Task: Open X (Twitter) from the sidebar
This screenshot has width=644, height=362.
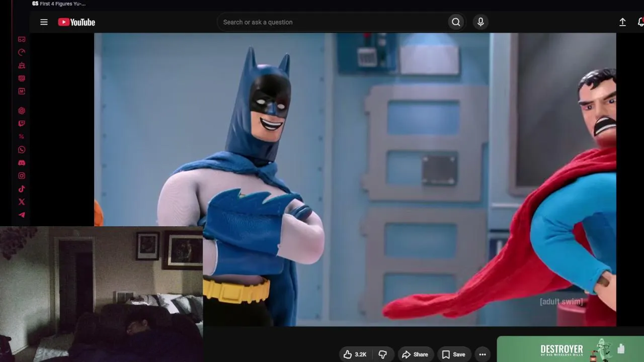Action: (22, 202)
